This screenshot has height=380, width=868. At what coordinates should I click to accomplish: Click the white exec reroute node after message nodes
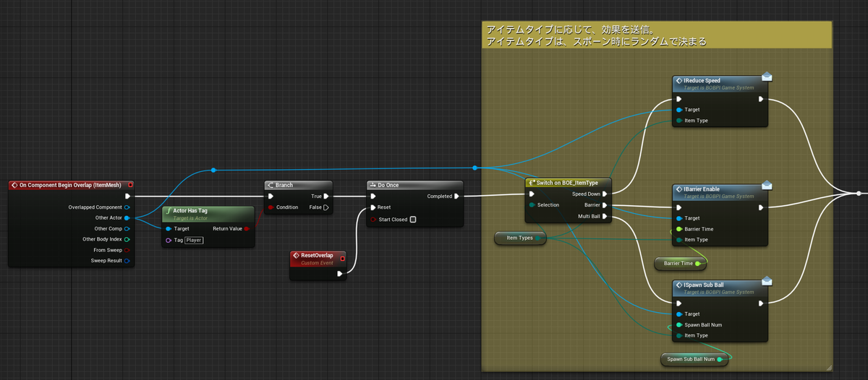click(x=859, y=194)
